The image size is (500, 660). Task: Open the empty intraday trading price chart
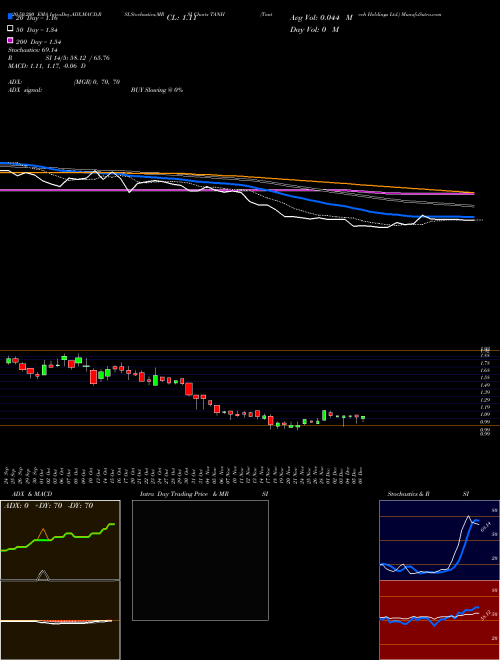200,560
